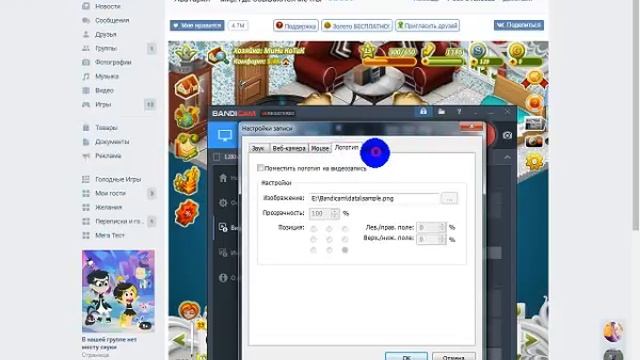Image resolution: width=640 pixels, height=360 pixels.
Task: Click game medal ribbon icon
Action: point(534,79)
